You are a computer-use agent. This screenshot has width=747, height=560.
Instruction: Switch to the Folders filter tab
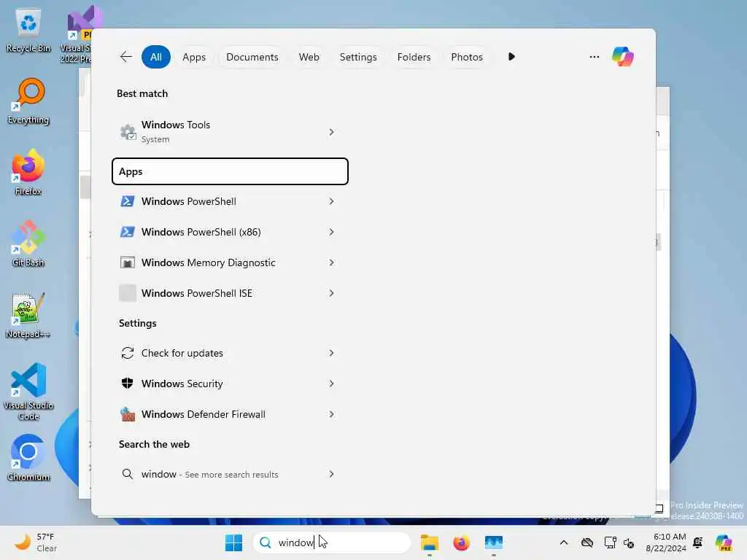click(414, 57)
